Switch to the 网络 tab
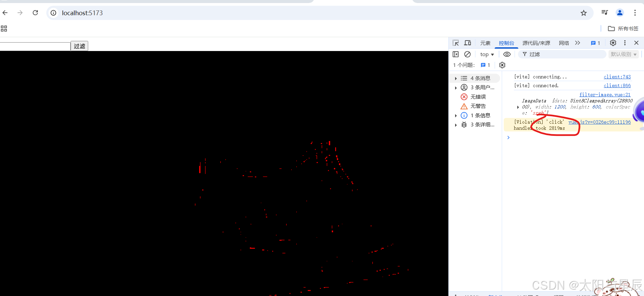Image resolution: width=644 pixels, height=296 pixels. pos(564,43)
